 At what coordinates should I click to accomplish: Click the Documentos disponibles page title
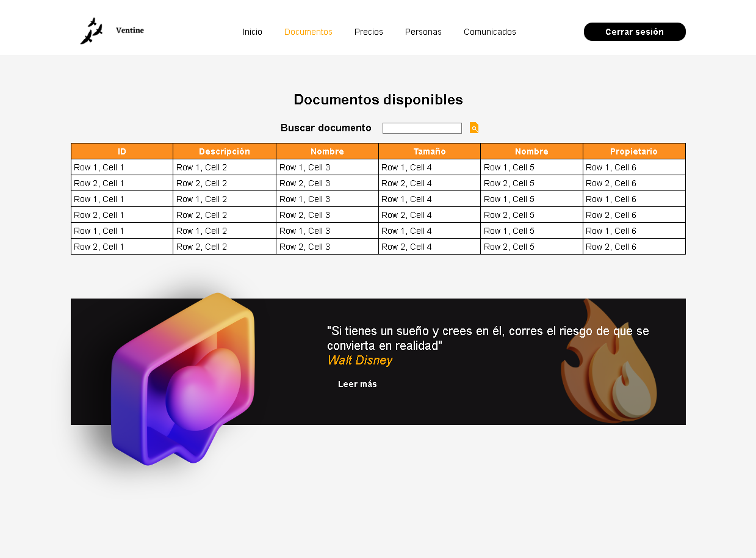pyautogui.click(x=378, y=100)
